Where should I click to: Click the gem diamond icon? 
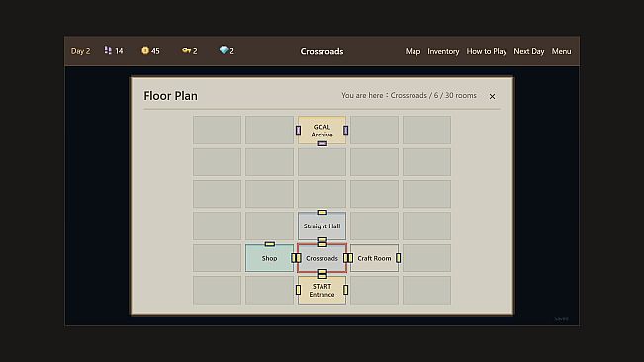click(224, 50)
